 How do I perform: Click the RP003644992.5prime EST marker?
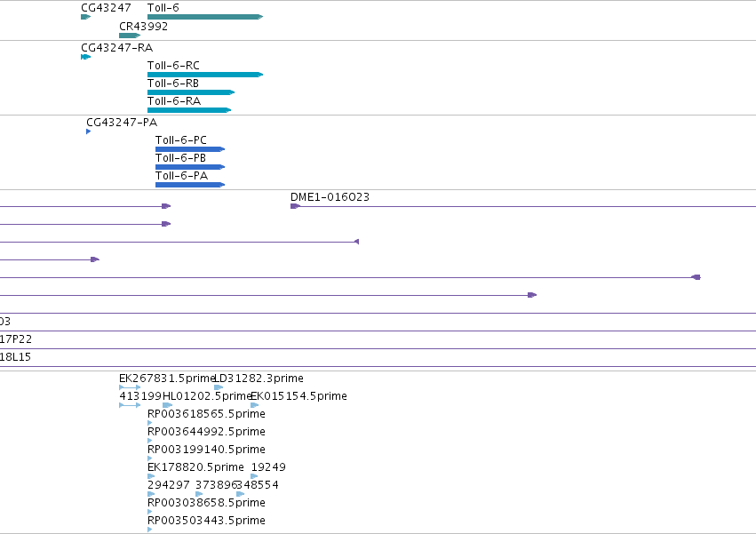click(150, 441)
